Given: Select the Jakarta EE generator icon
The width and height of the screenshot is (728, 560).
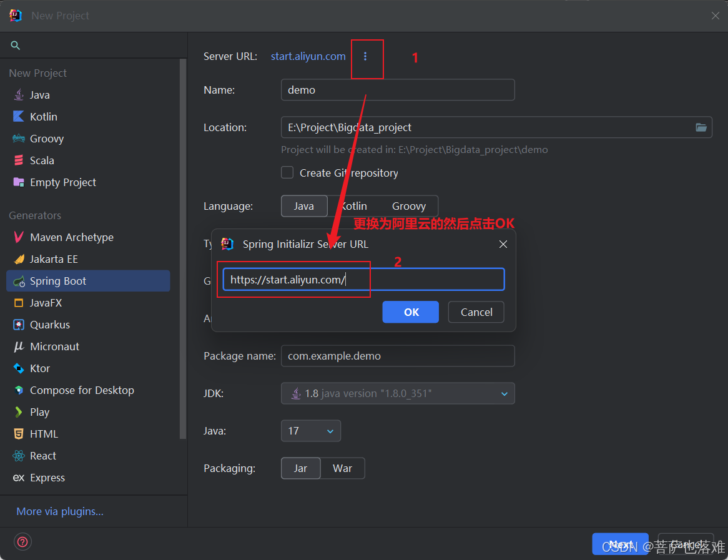Looking at the screenshot, I should pos(19,258).
